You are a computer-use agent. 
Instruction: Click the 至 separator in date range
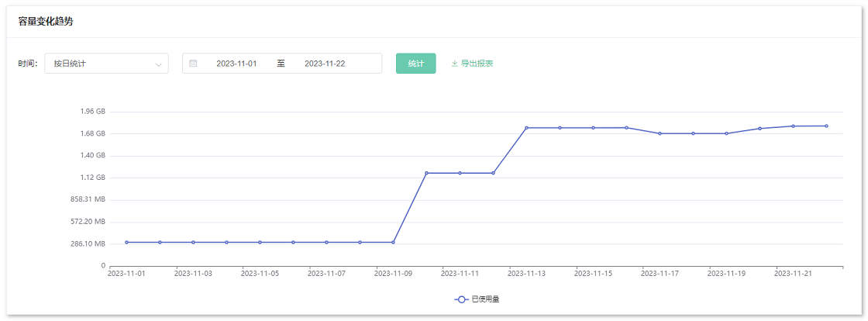coord(281,64)
